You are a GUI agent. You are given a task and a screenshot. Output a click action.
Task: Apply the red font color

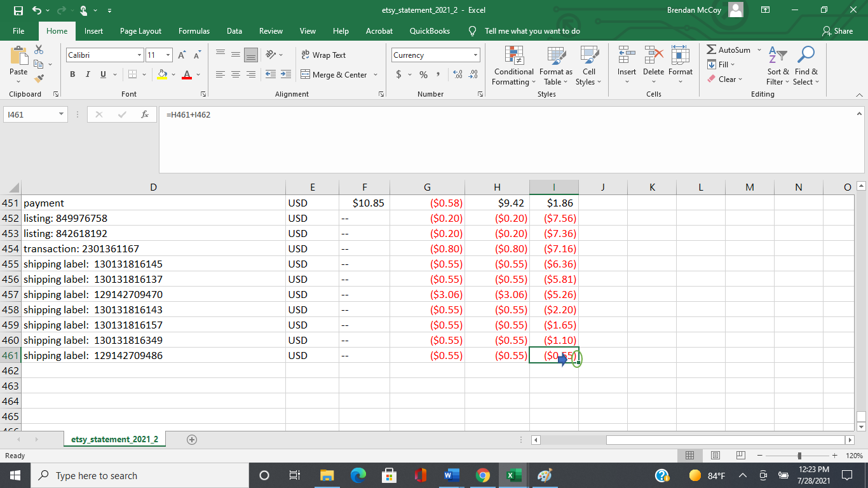[x=187, y=75]
